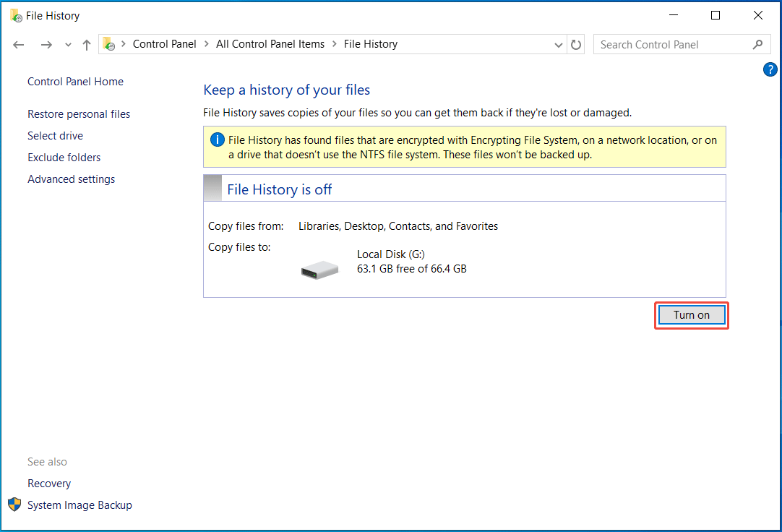Click the Refresh icon beside the address bar

coord(576,44)
